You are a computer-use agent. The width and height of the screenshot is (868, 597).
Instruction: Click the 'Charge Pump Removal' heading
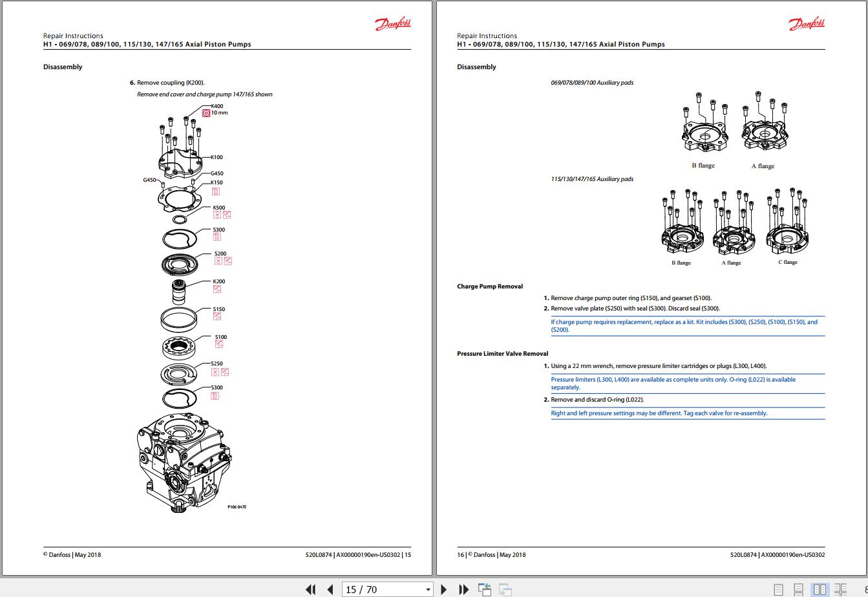tap(490, 287)
